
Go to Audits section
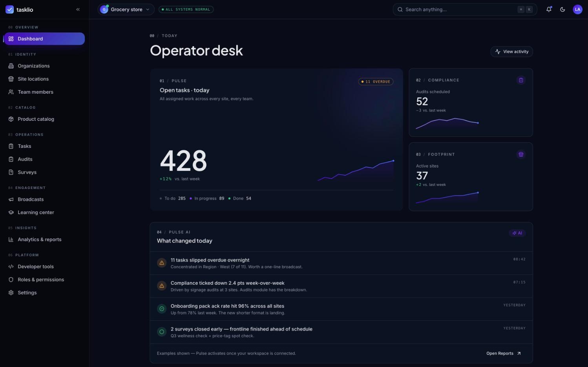pyautogui.click(x=44, y=159)
